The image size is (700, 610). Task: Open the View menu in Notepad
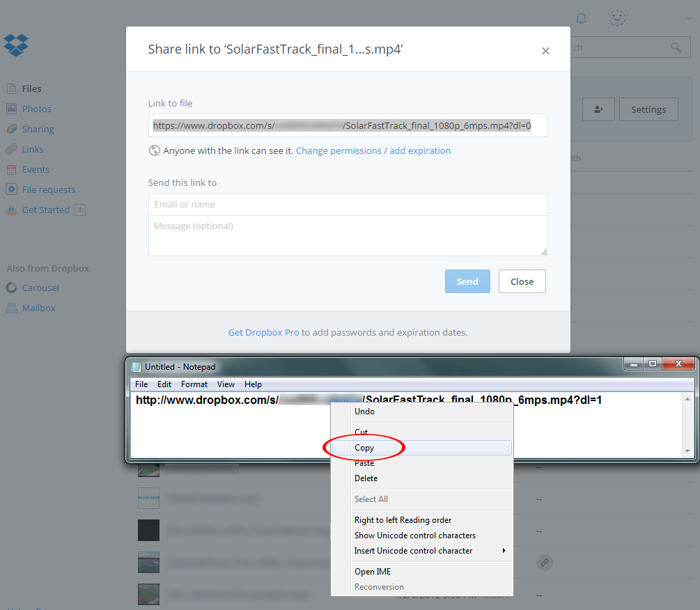point(226,384)
